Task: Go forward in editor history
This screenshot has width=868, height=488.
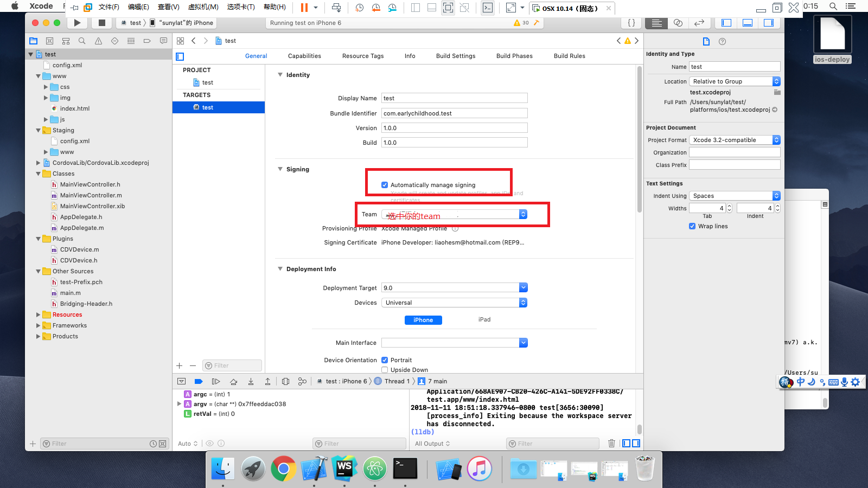Action: coord(206,41)
